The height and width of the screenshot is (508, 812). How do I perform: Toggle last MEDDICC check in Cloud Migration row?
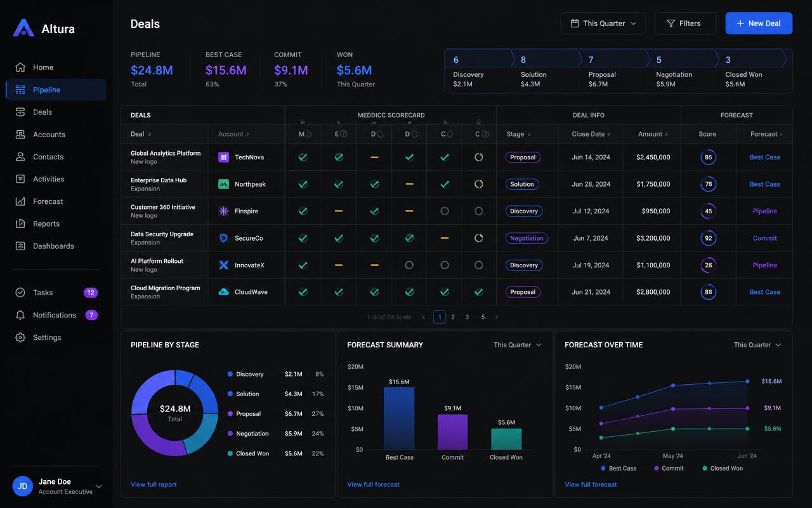pyautogui.click(x=479, y=292)
